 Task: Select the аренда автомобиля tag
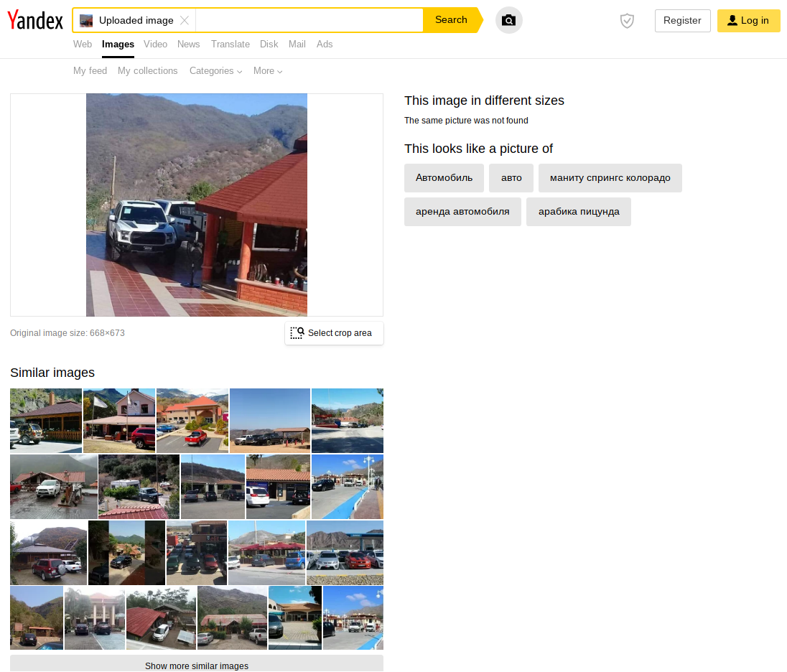(462, 212)
